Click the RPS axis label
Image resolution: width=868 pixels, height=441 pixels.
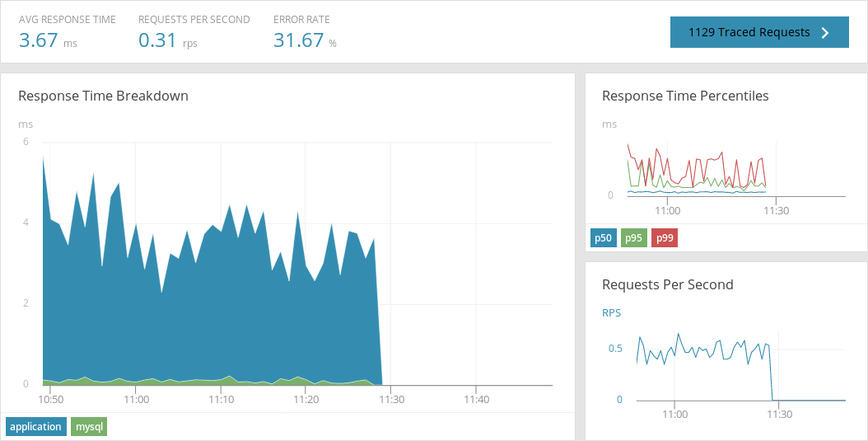(612, 313)
